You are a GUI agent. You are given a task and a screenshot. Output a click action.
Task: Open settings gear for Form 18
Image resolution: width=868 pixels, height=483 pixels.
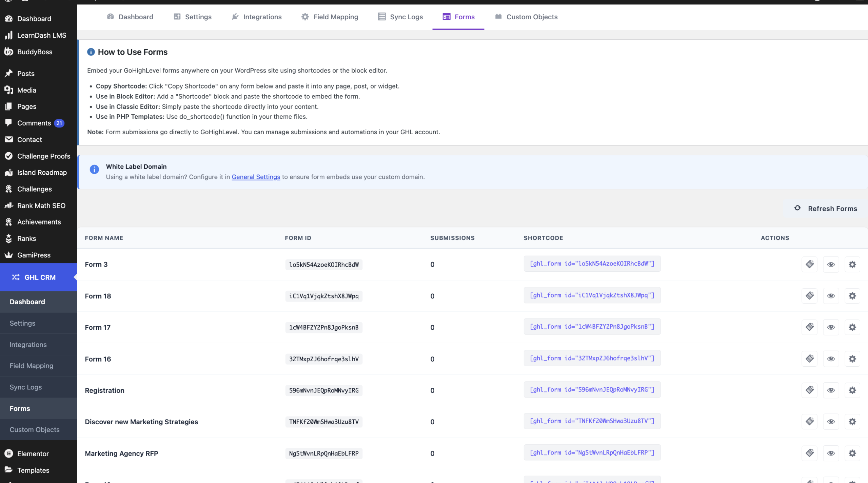852,296
